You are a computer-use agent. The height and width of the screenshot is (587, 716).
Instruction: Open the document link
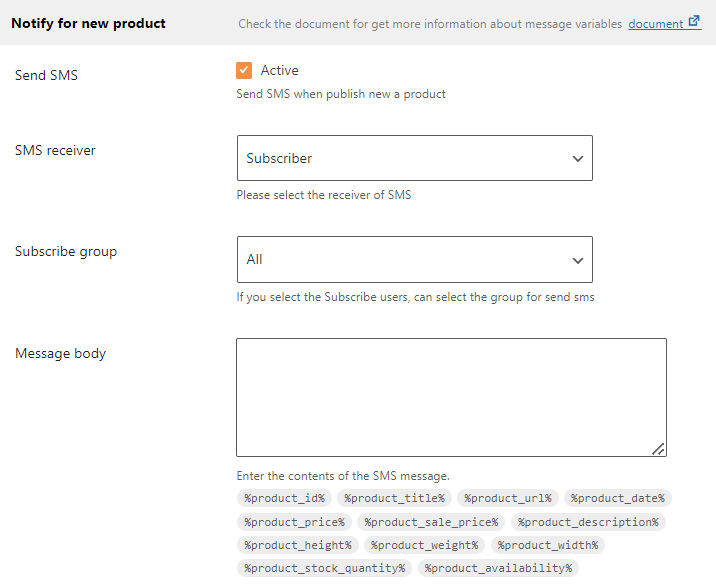[655, 24]
